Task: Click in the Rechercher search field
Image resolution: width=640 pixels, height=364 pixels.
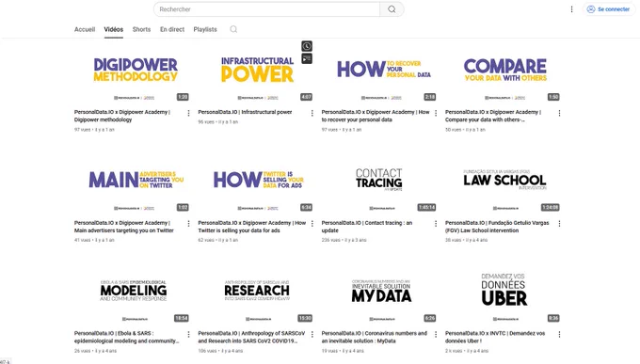Action: (267, 9)
